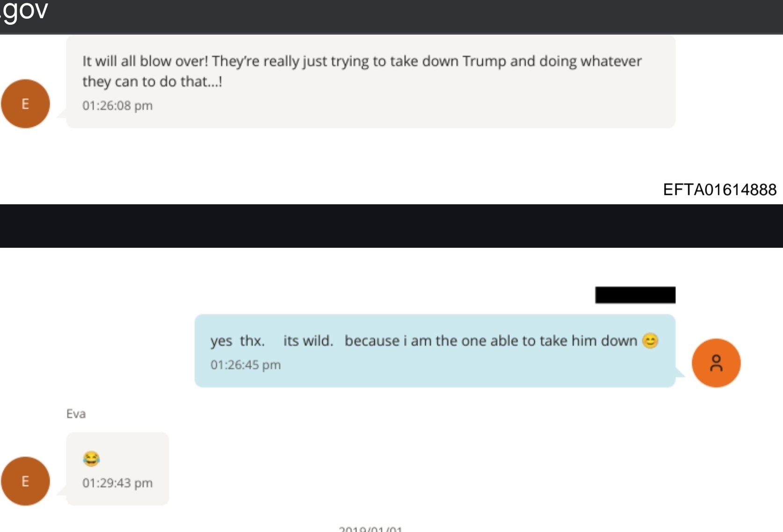Click the partially visible date at bottom
This screenshot has width=783, height=532.
pos(370,528)
